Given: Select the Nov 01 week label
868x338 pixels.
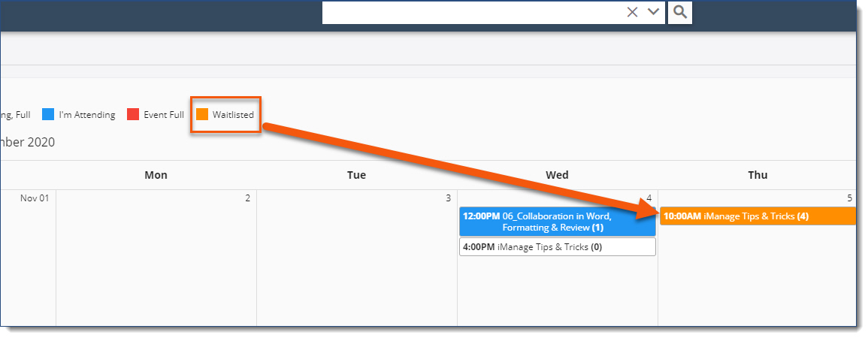Looking at the screenshot, I should click(35, 198).
